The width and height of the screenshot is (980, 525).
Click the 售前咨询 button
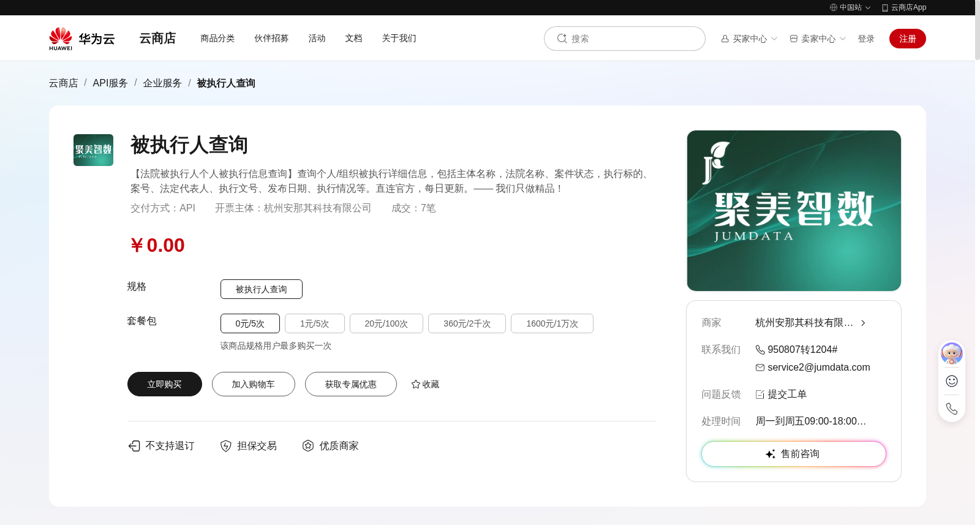pyautogui.click(x=794, y=454)
